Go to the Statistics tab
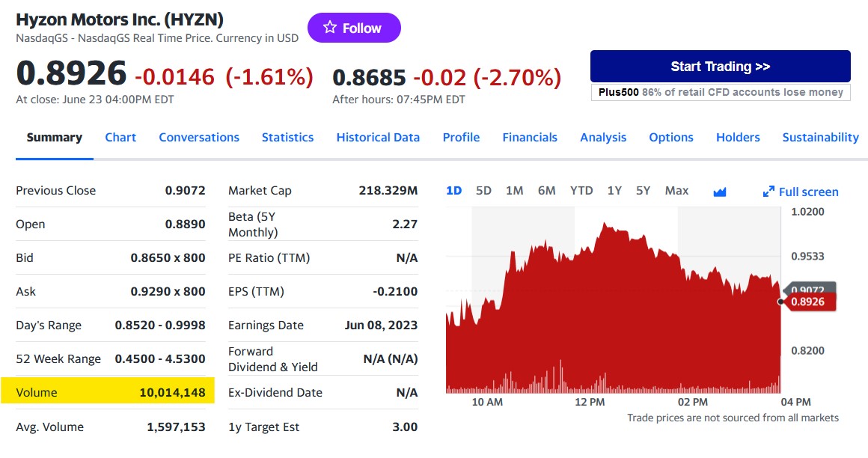Screen dimensions: 868x458 point(287,138)
